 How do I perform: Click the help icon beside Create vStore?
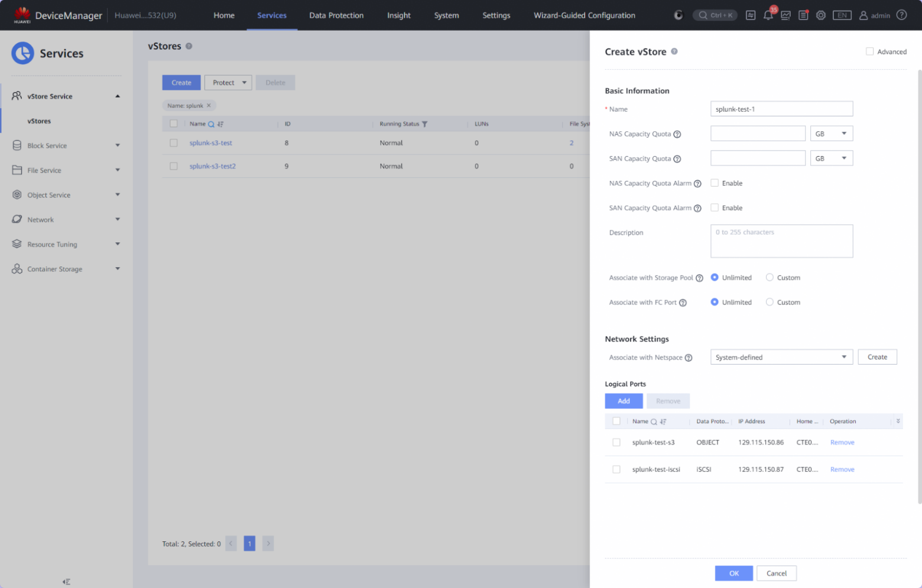pyautogui.click(x=674, y=51)
